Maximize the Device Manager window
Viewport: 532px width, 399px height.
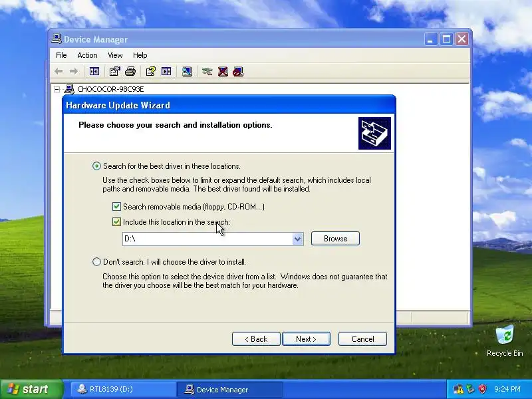(x=446, y=39)
